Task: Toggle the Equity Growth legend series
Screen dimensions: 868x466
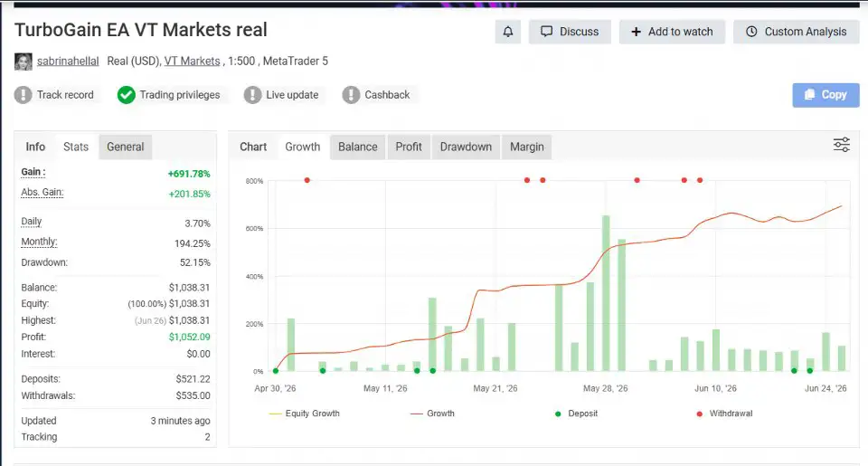Action: [304, 414]
